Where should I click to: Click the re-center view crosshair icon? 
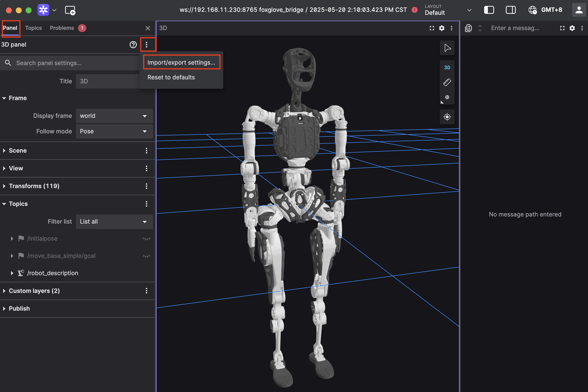[x=447, y=117]
